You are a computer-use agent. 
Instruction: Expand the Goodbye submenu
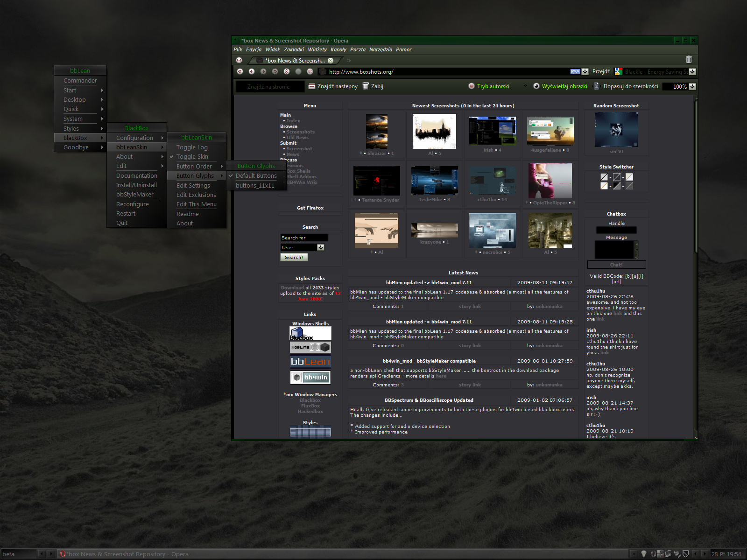[80, 147]
